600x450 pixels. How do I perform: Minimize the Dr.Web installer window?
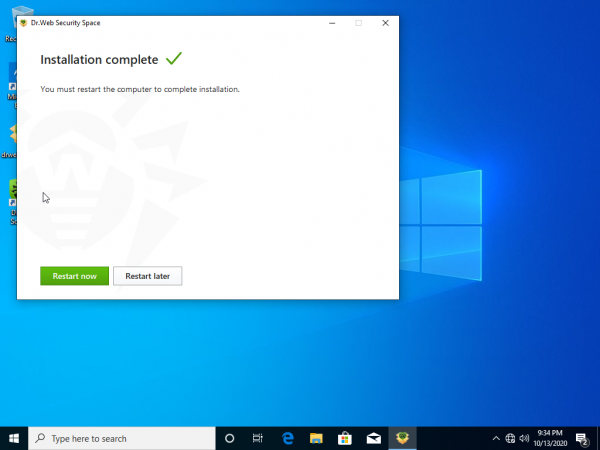[331, 22]
